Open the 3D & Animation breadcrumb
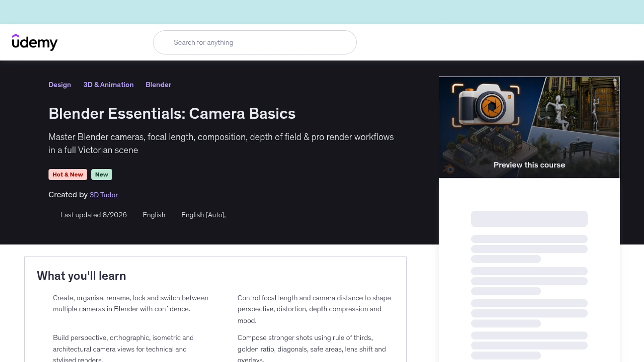Image resolution: width=644 pixels, height=362 pixels. pyautogui.click(x=108, y=85)
